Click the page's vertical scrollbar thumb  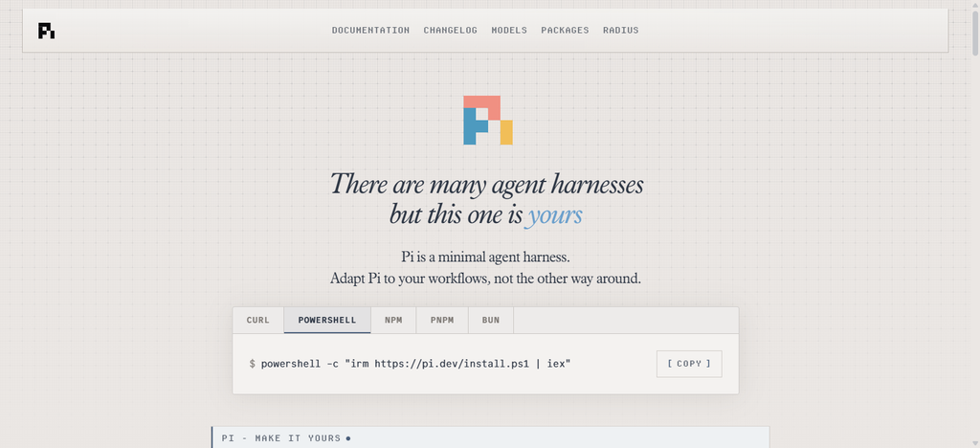coord(974,32)
